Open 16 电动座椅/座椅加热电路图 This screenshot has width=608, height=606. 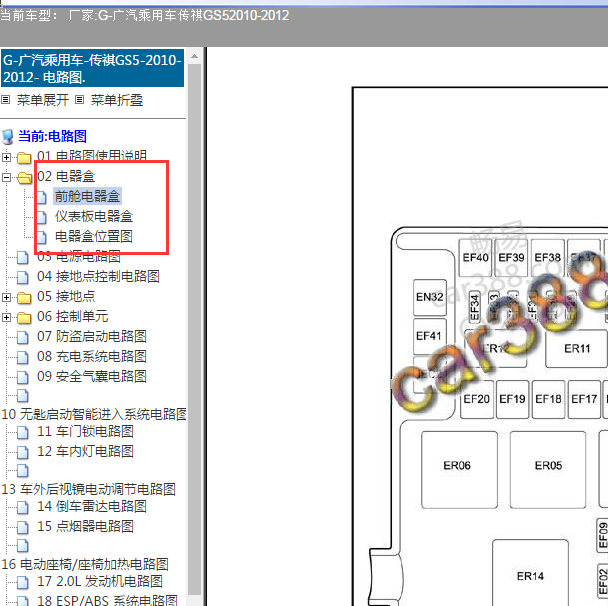click(85, 564)
